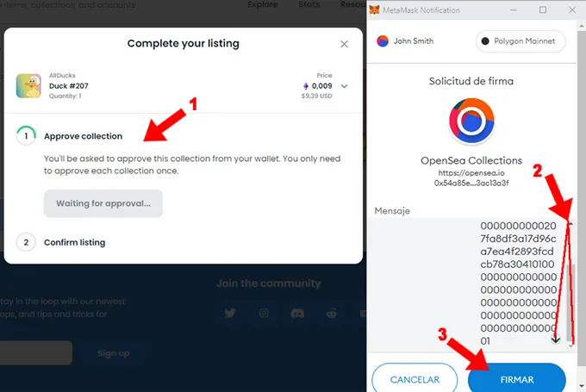586x392 pixels.
Task: Click the MetaMask fox icon in title bar
Action: [x=374, y=10]
